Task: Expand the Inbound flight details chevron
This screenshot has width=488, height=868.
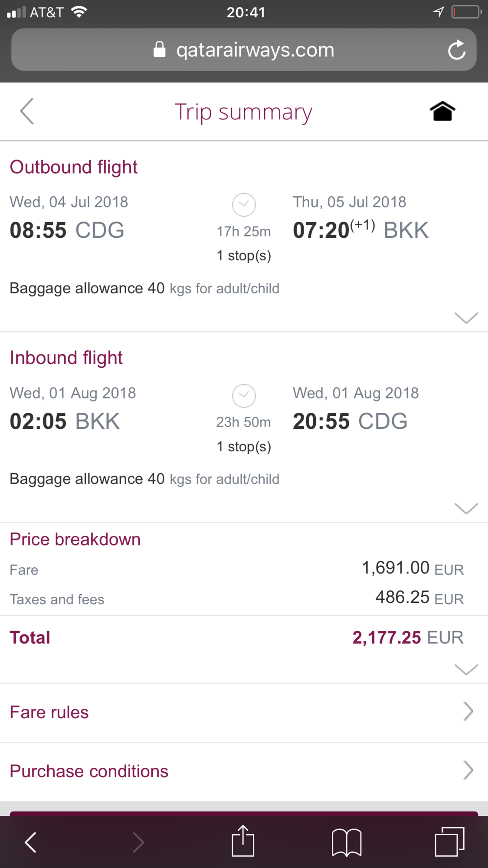Action: [466, 508]
